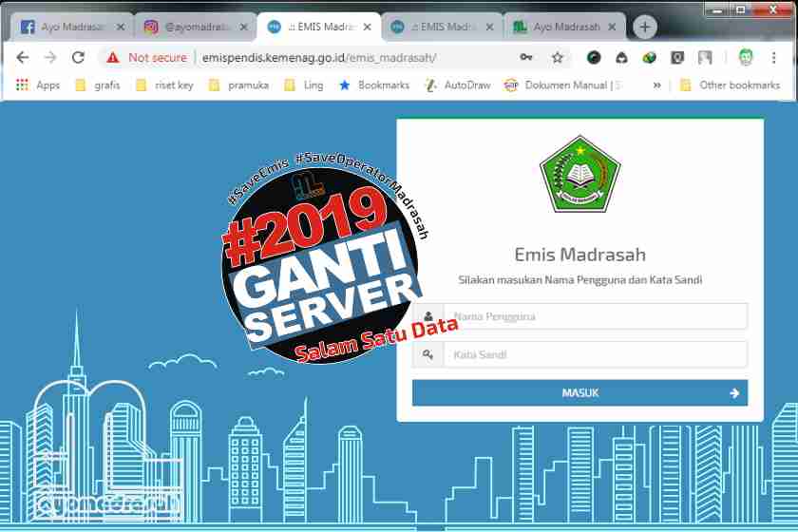Open a new tab with plus button
Viewport: 798px width, 532px height.
tap(644, 27)
